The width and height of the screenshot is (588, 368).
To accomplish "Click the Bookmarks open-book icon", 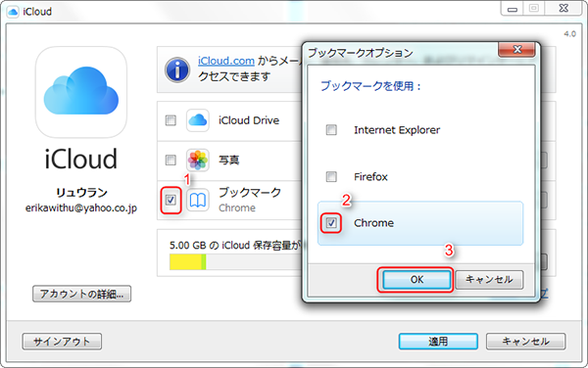I will [x=198, y=201].
